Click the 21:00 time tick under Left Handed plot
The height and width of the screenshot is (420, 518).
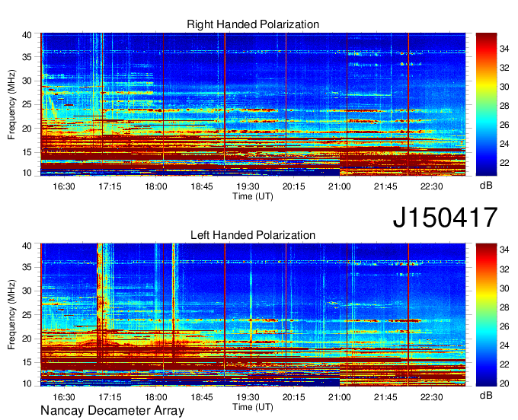(x=340, y=397)
